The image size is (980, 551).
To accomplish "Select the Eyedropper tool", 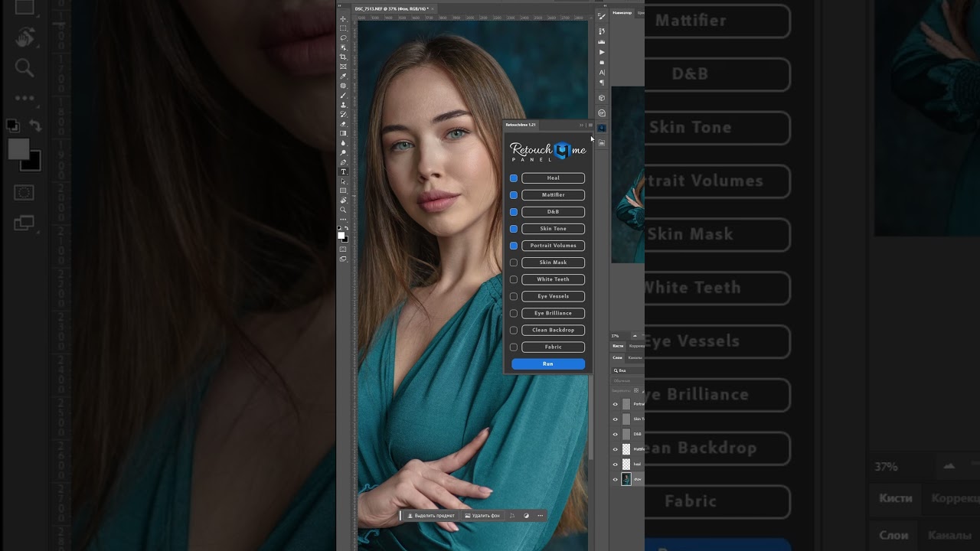I will coord(343,75).
